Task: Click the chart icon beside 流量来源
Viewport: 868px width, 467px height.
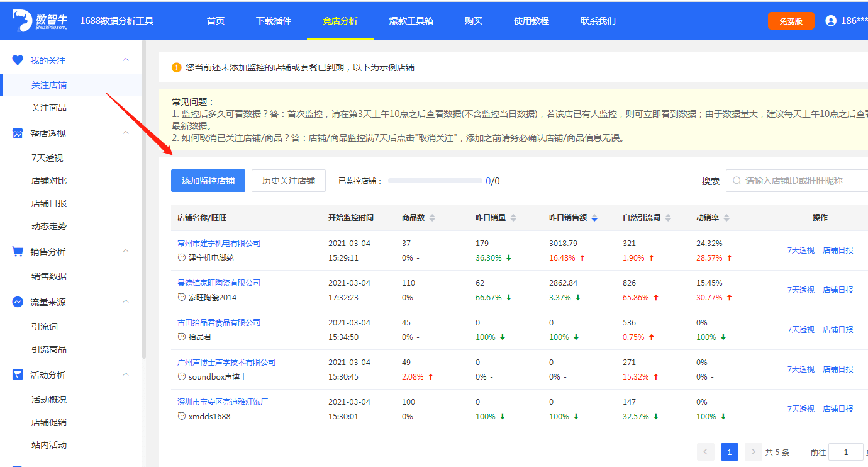Action: [18, 302]
